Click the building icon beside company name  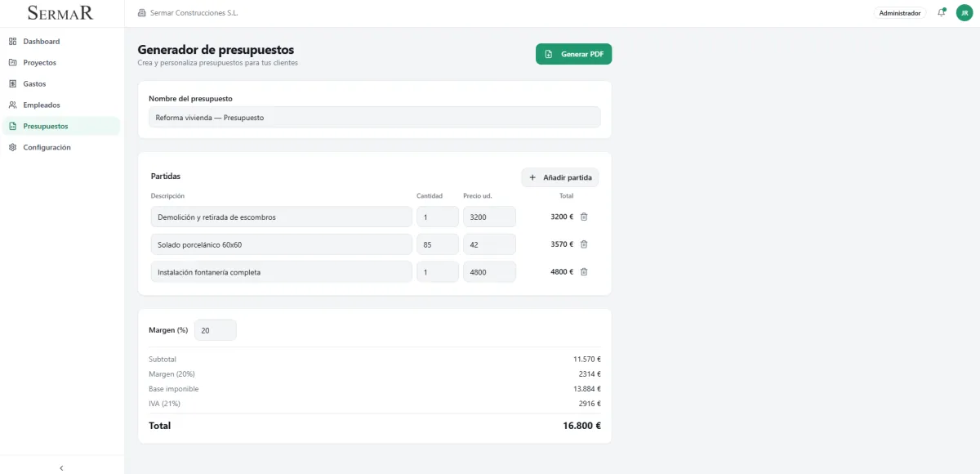click(x=142, y=13)
